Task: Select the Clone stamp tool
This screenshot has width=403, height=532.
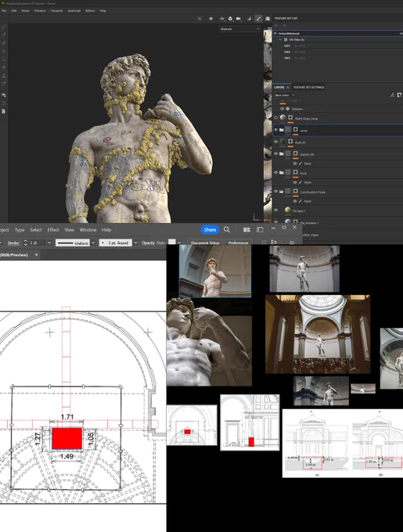Action: tap(4, 76)
